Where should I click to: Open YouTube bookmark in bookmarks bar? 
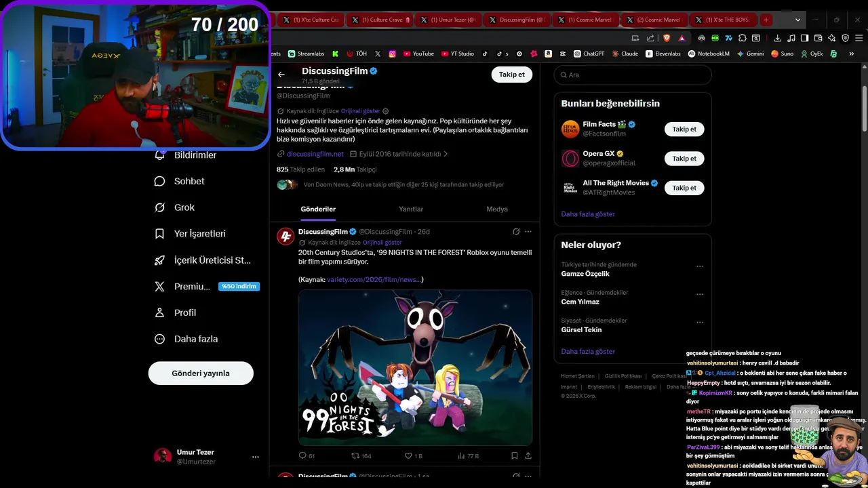point(418,54)
